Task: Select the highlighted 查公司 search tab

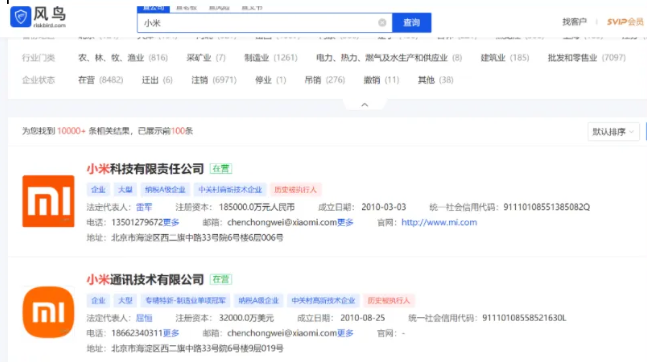Action: (153, 8)
